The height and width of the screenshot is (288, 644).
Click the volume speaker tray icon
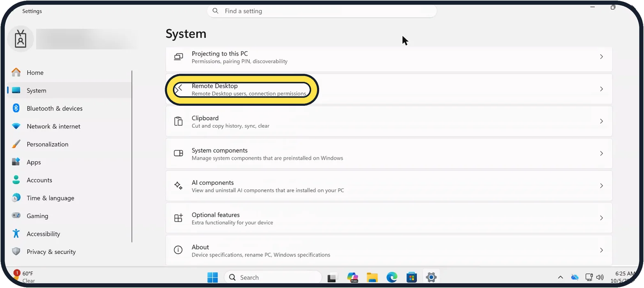click(x=600, y=277)
